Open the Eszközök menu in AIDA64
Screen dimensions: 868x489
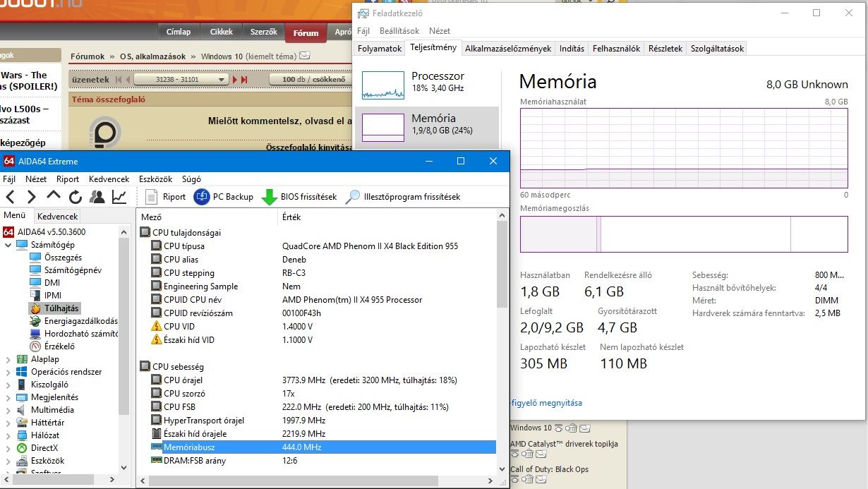[x=156, y=179]
